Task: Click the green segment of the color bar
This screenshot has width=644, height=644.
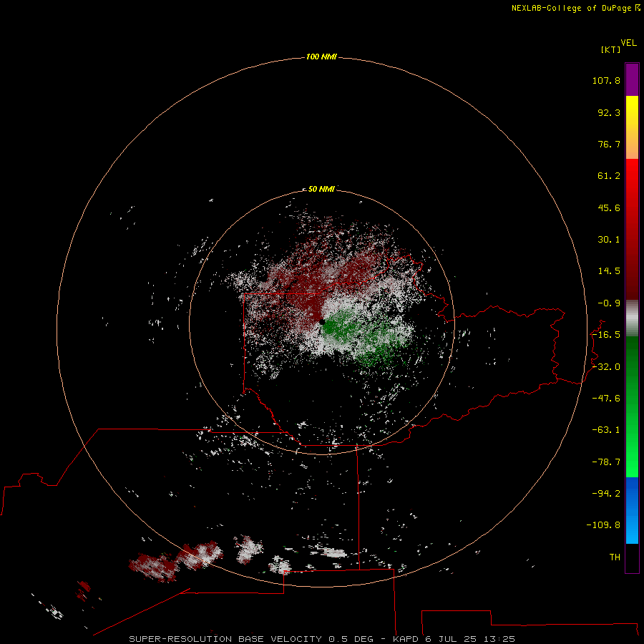Action: coord(632,406)
